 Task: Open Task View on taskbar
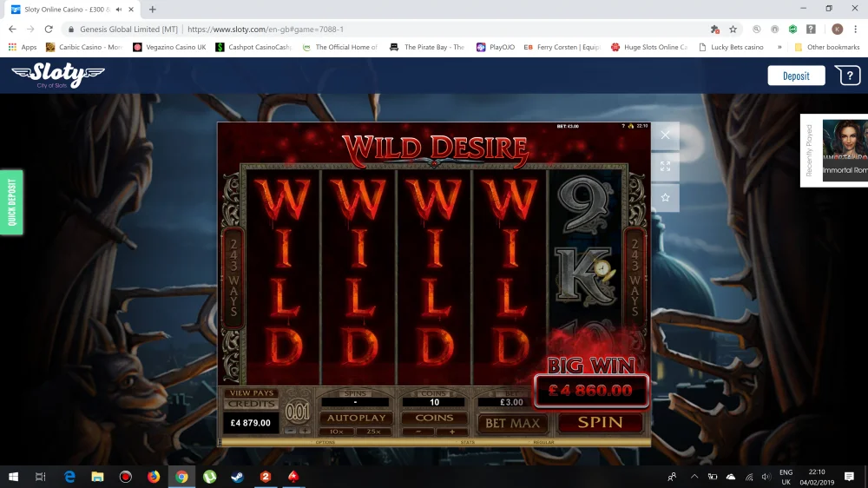pos(41,477)
